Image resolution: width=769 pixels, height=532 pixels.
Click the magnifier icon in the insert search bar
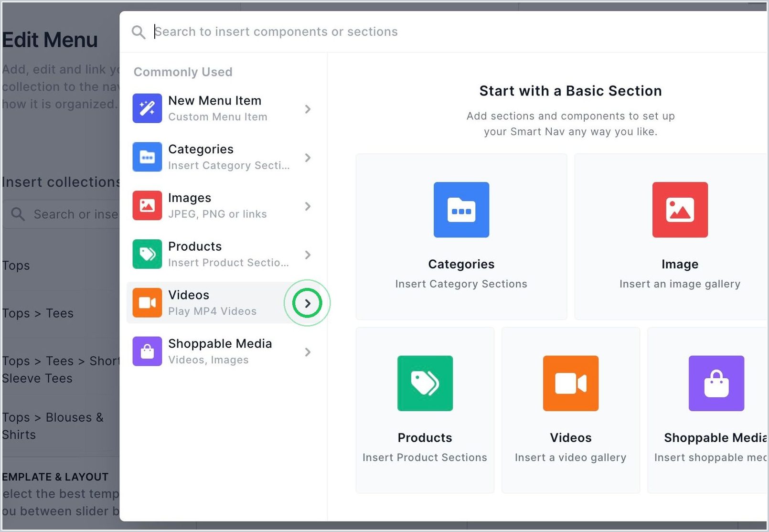coord(139,32)
